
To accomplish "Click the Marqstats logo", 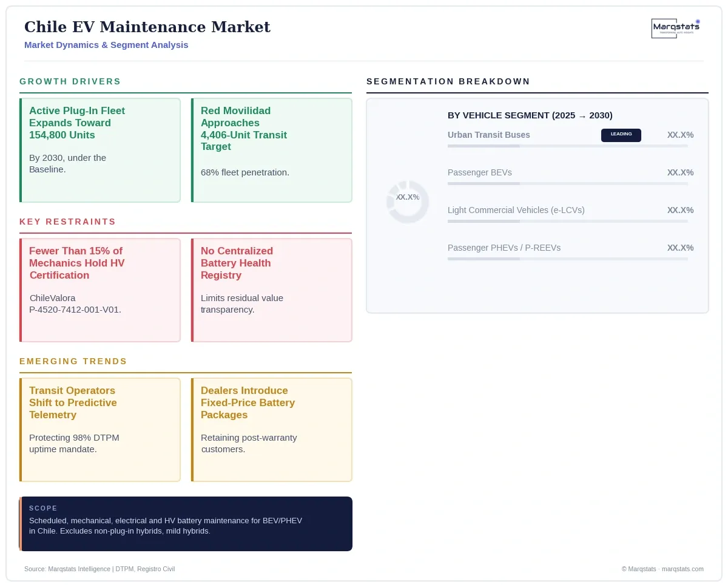I will point(675,28).
